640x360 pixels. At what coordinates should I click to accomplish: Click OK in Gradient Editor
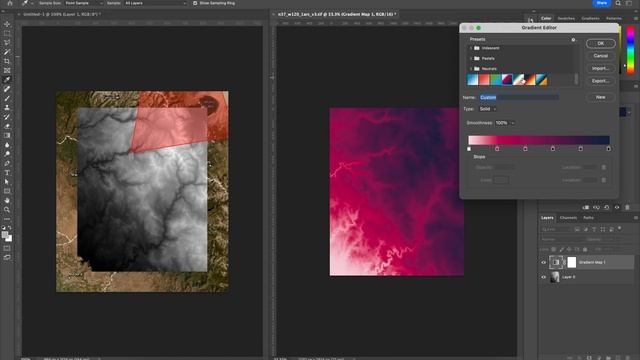pyautogui.click(x=600, y=43)
